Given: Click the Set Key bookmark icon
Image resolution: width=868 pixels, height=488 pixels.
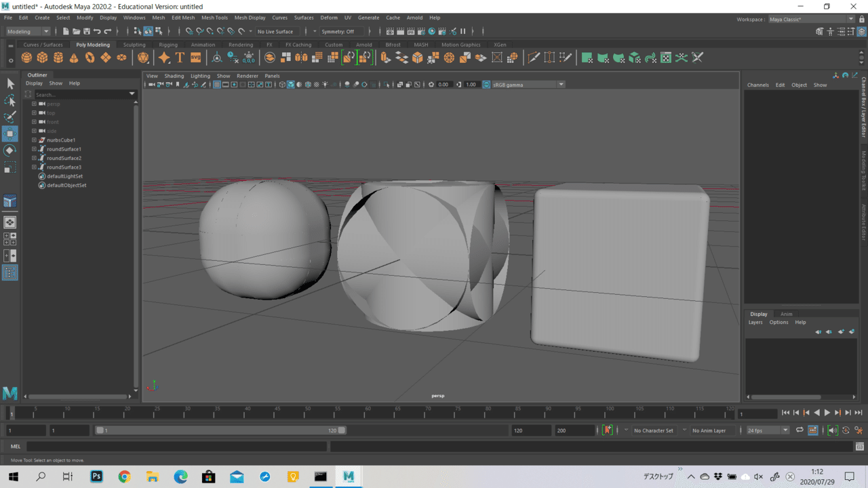Looking at the screenshot, I should click(x=608, y=430).
